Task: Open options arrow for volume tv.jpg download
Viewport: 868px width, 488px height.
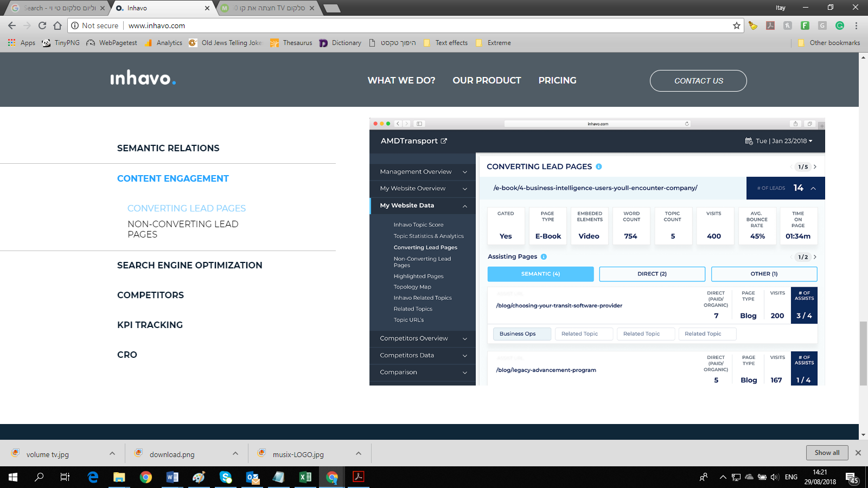Action: 112,453
